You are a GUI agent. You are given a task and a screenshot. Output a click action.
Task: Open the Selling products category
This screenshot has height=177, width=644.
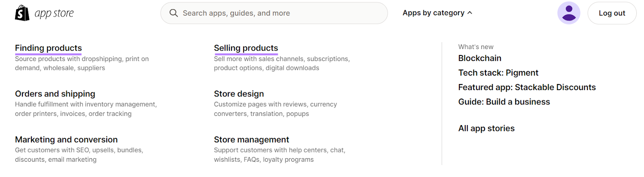[246, 48]
